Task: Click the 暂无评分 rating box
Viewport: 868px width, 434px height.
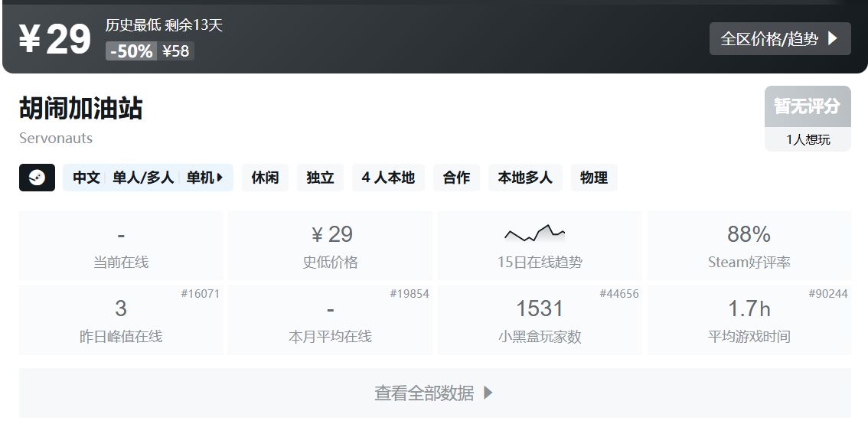Action: point(808,106)
